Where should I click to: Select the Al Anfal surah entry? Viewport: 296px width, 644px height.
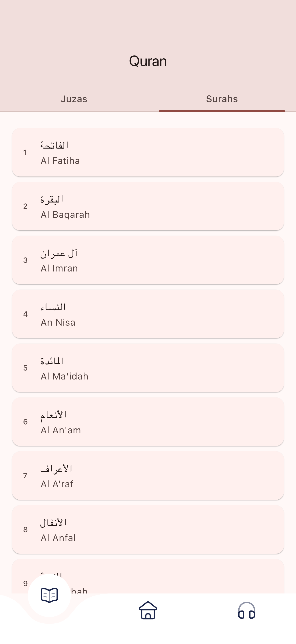(x=148, y=529)
